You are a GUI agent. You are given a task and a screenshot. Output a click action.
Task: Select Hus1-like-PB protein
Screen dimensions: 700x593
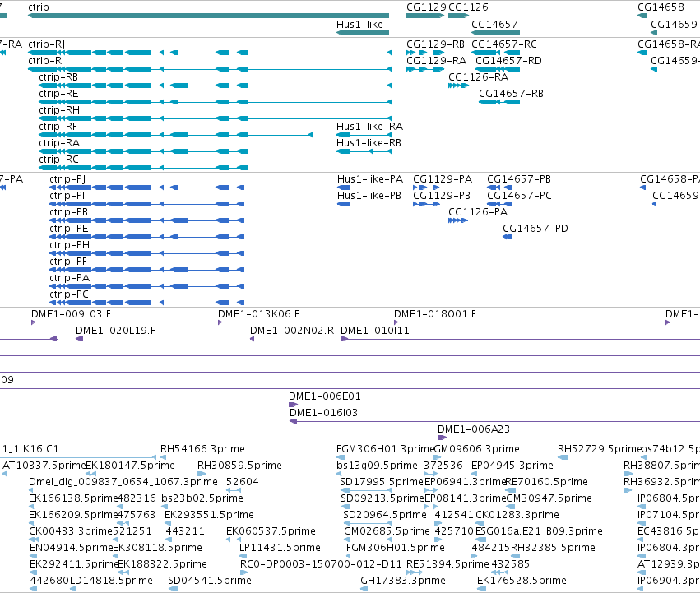(x=343, y=204)
